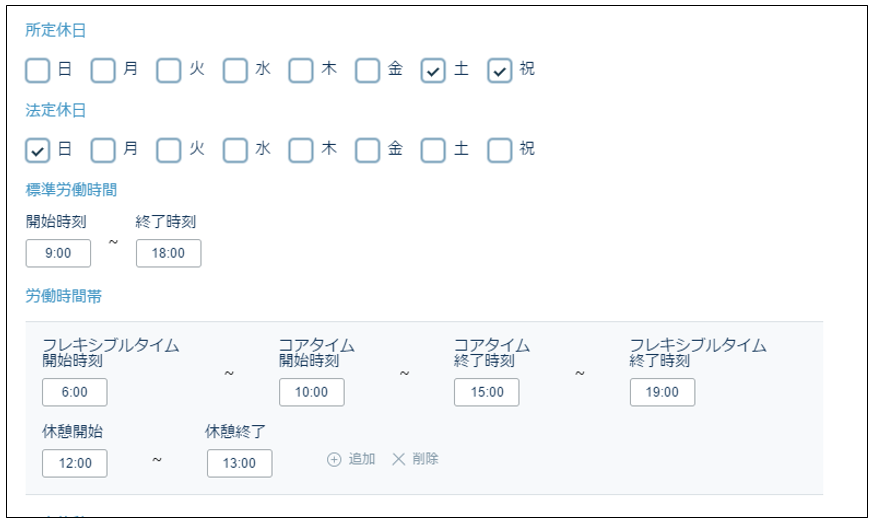The image size is (874, 524).
Task: Click core time start field 10:00
Action: tap(312, 393)
